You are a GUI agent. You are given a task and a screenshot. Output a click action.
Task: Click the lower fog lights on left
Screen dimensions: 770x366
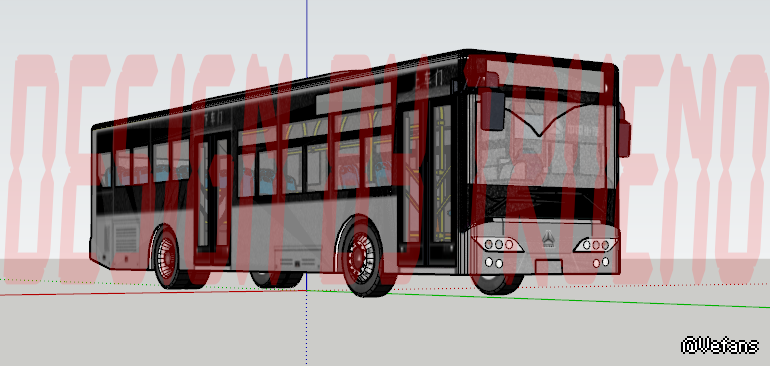point(494,263)
